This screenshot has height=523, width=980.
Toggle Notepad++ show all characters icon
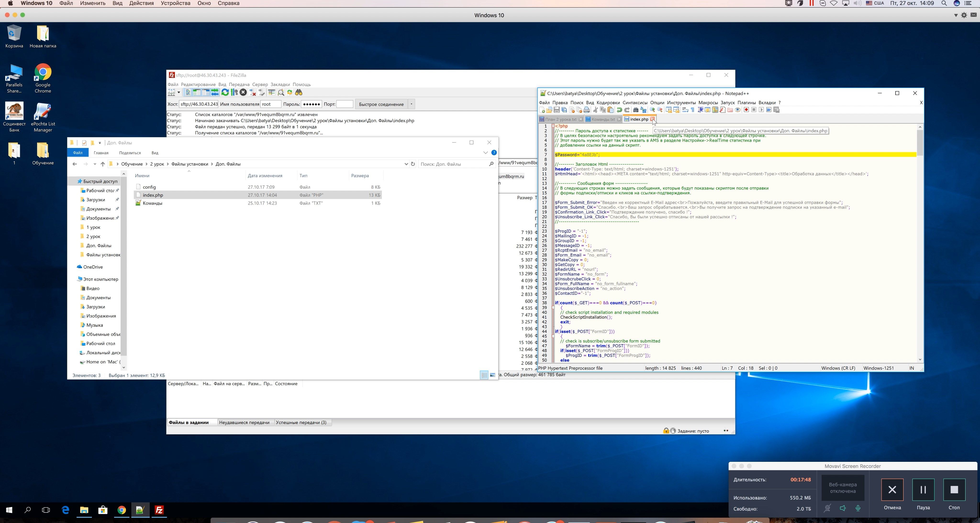tap(692, 110)
